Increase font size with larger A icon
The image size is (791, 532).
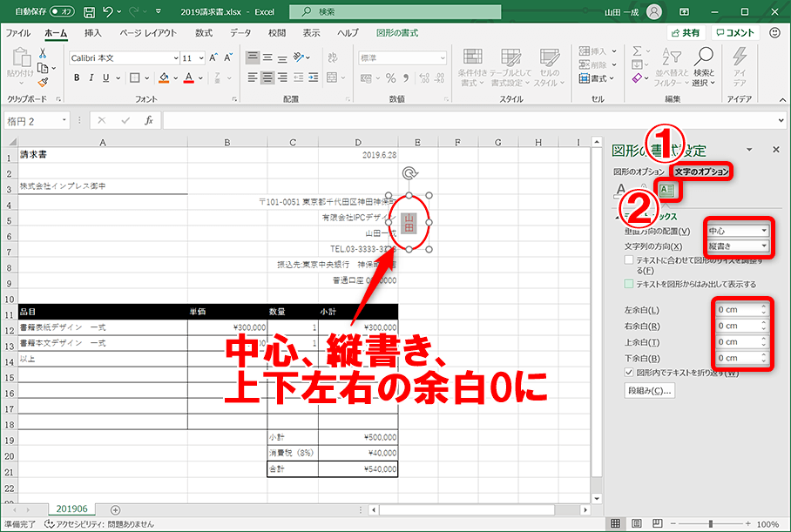click(x=213, y=57)
